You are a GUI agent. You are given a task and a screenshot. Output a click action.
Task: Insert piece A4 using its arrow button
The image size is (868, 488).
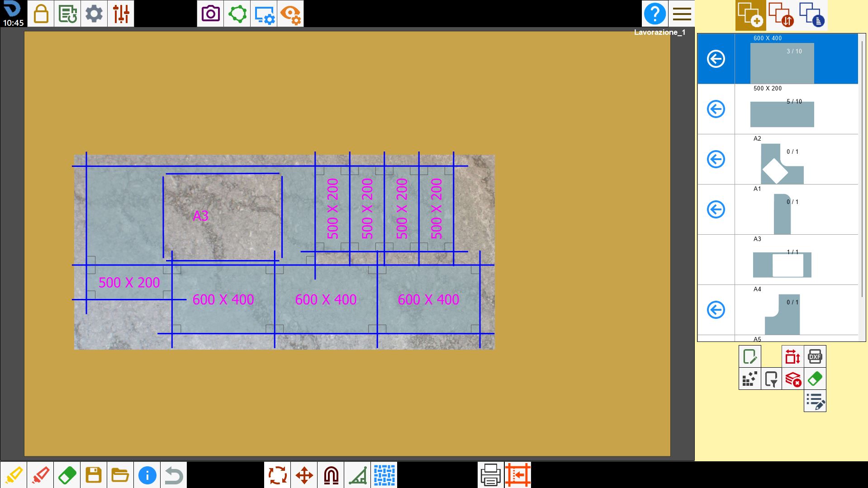pyautogui.click(x=716, y=310)
